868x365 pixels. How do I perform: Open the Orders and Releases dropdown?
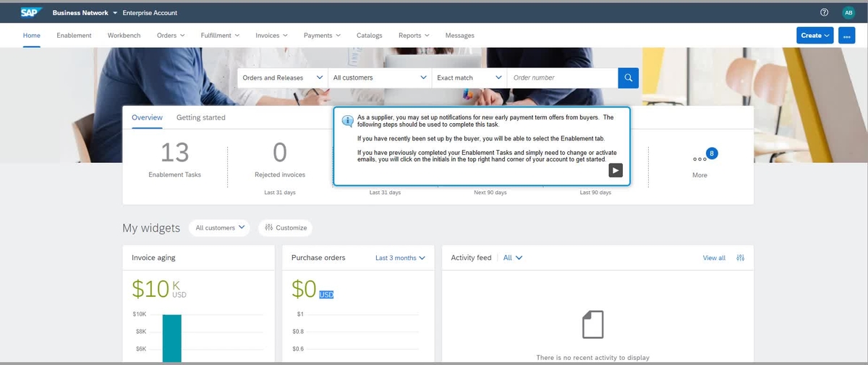click(x=283, y=77)
